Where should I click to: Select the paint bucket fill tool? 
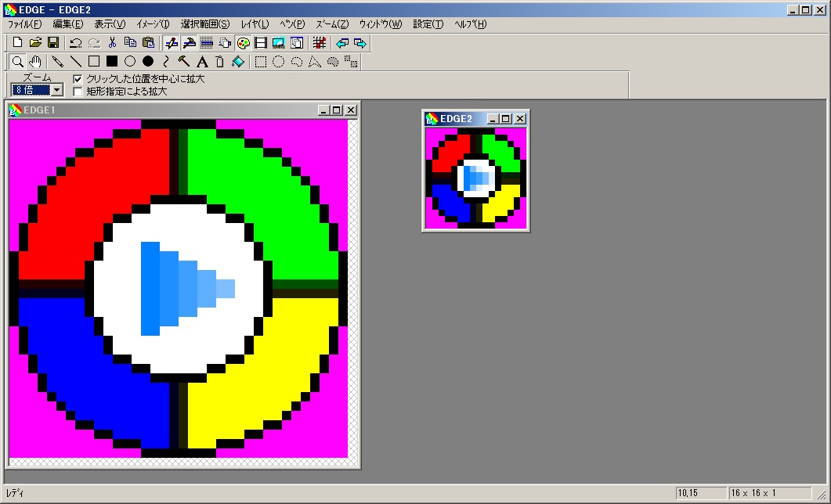pyautogui.click(x=238, y=62)
